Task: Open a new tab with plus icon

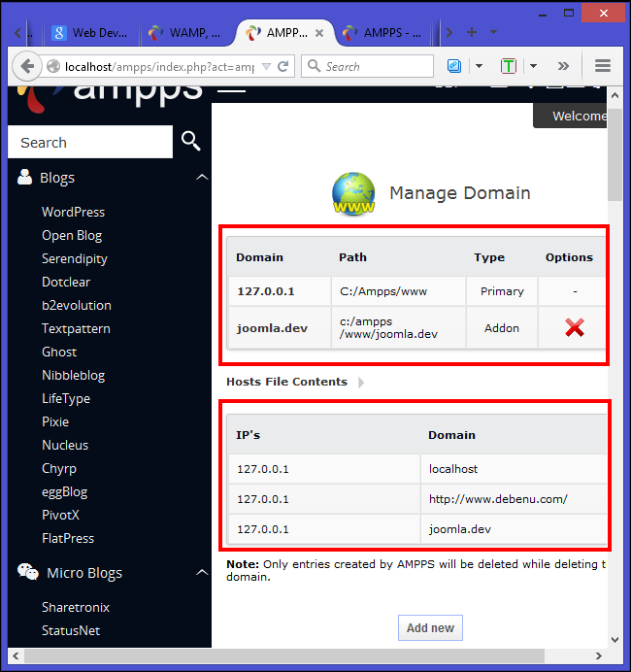Action: pyautogui.click(x=472, y=32)
